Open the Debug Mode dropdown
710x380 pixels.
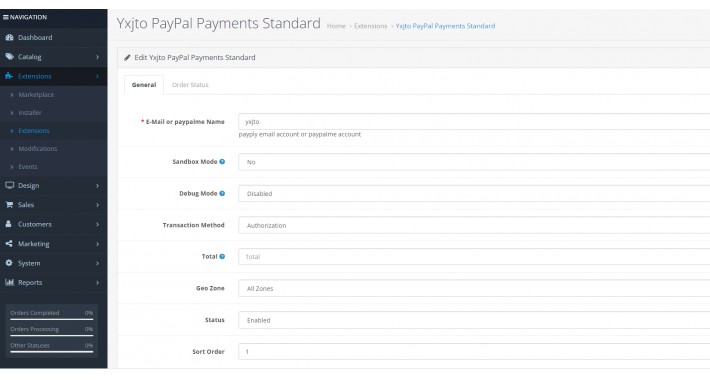click(474, 194)
